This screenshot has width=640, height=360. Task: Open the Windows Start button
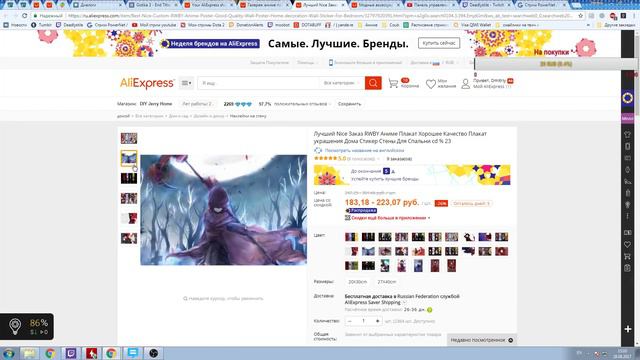[8, 353]
